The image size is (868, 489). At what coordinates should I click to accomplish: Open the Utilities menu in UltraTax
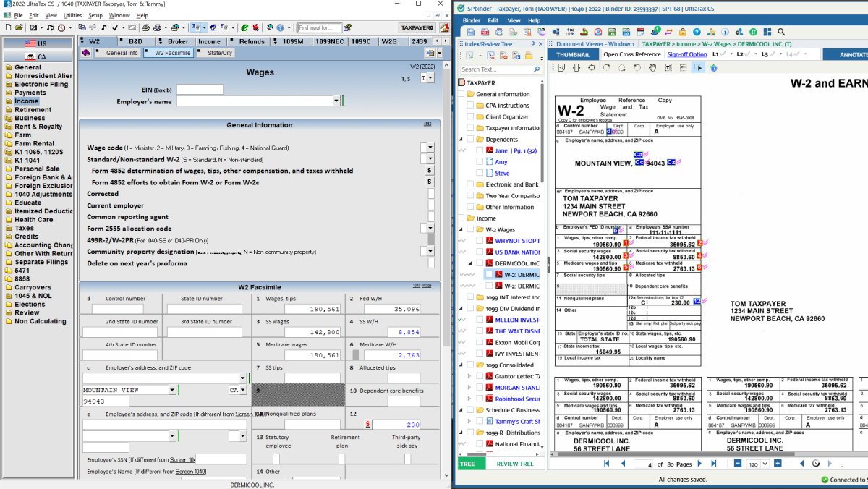72,15
